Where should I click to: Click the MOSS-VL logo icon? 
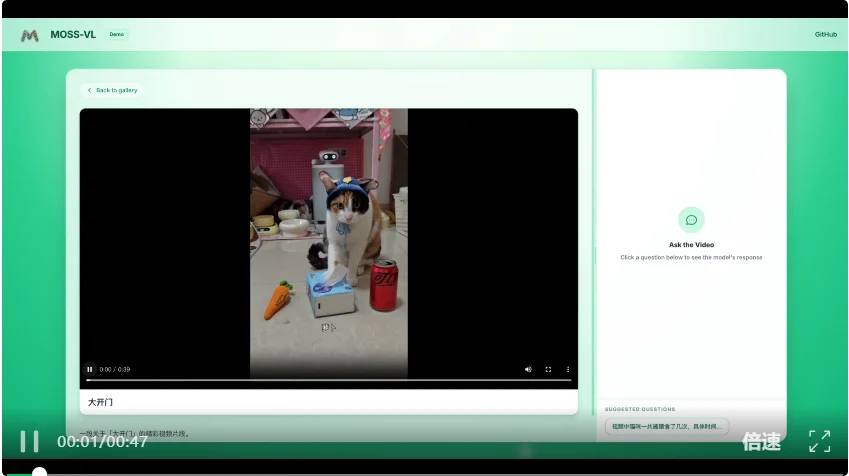pos(29,35)
